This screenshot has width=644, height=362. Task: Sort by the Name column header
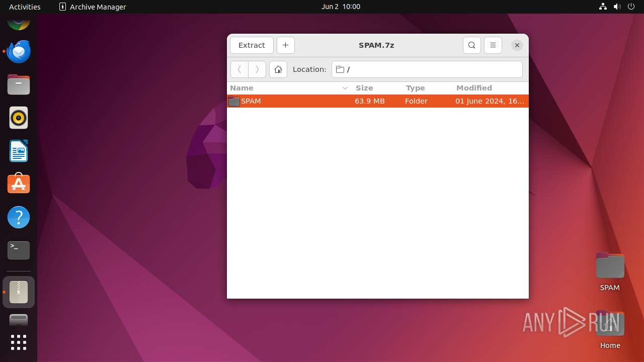tap(289, 88)
